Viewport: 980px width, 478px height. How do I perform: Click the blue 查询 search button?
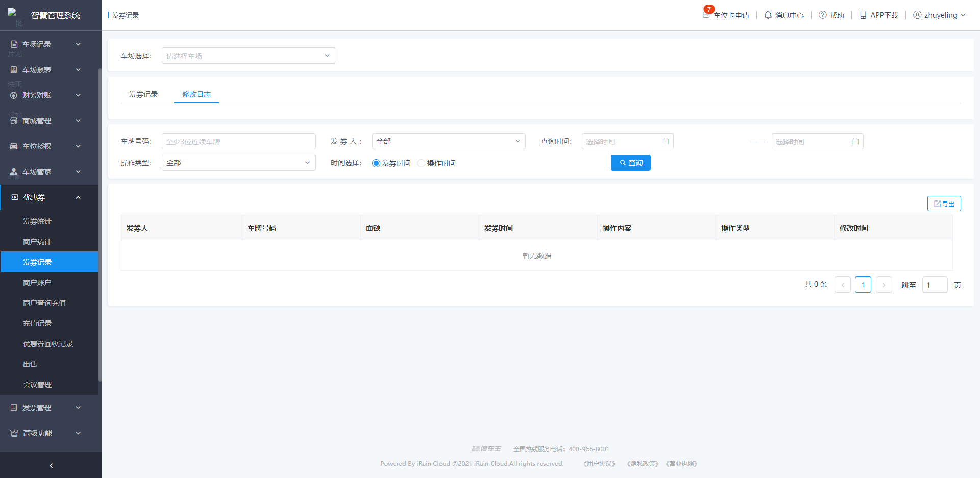click(630, 163)
